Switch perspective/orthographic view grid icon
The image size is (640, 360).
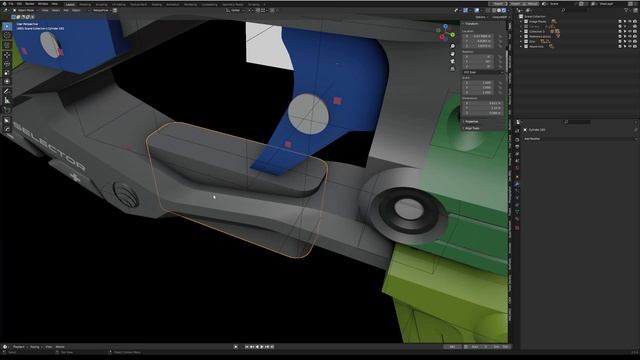452,69
